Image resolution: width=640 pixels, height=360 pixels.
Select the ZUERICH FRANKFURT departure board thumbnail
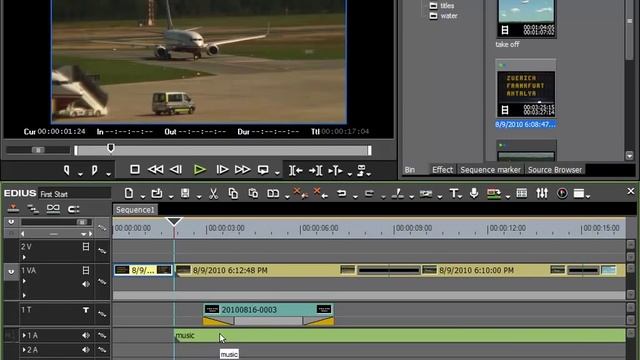click(526, 94)
